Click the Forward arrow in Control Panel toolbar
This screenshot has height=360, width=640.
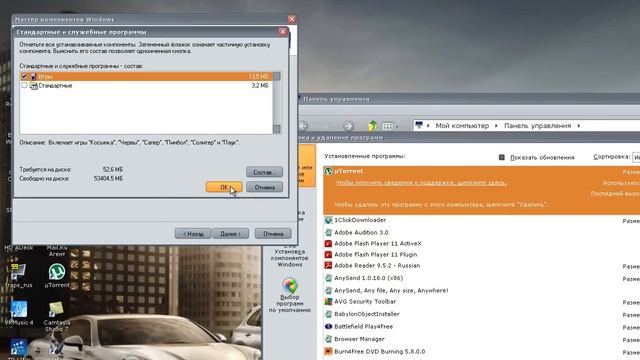348,125
